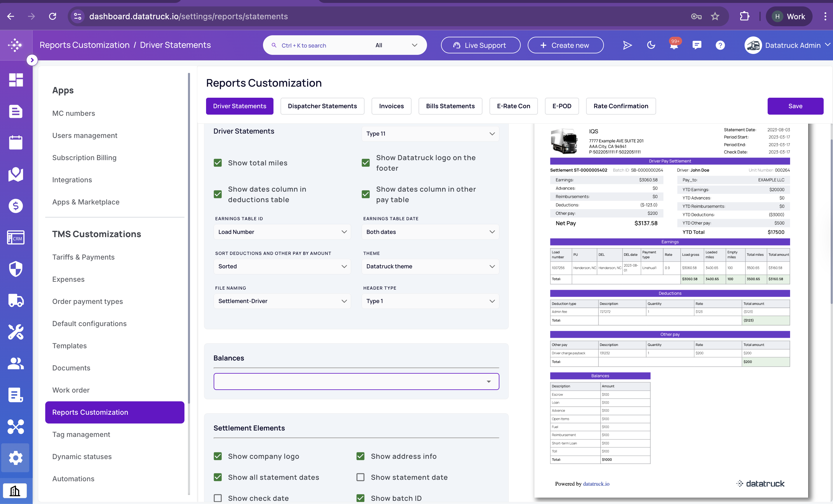
Task: Uncheck Show company logo
Action: 218,456
